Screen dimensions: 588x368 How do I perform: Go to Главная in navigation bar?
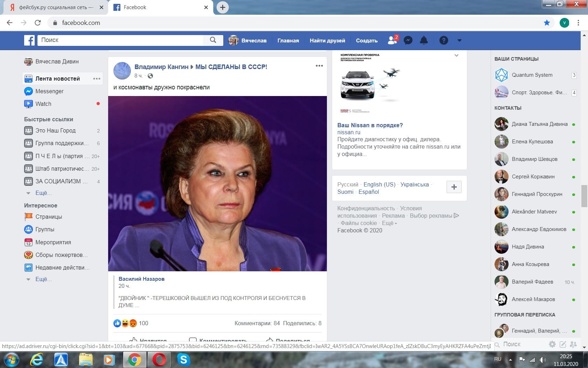(x=288, y=40)
